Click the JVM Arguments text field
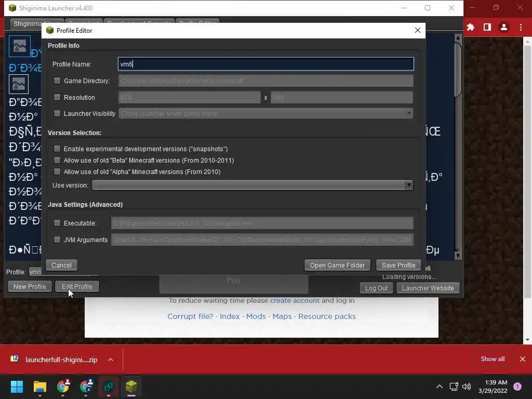532x399 pixels. 262,240
